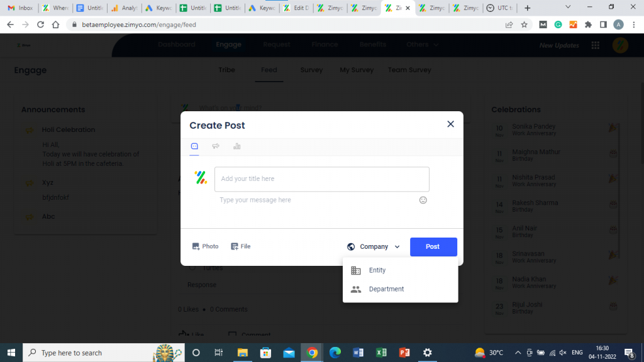The height and width of the screenshot is (362, 644).
Task: Click the Add your title input field
Action: coord(321,179)
